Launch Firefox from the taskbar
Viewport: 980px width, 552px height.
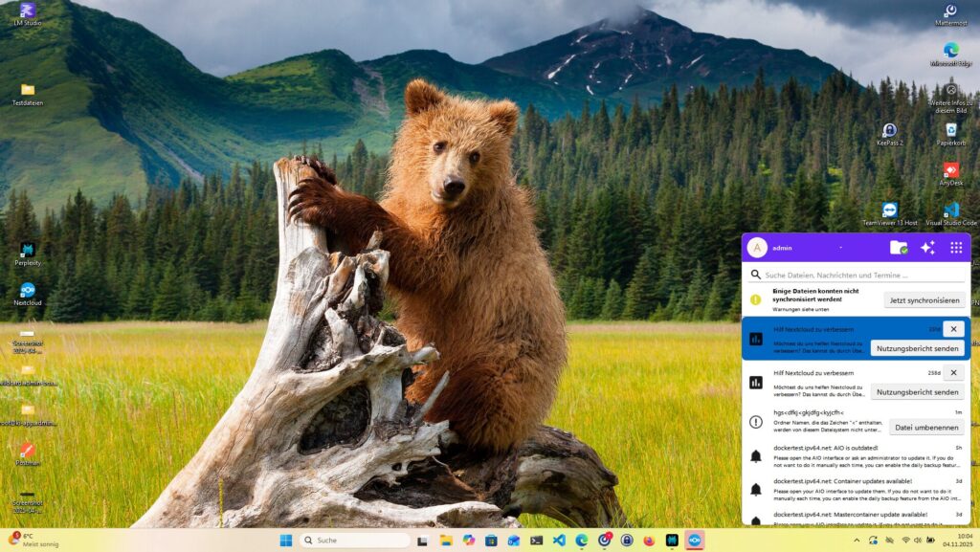click(x=649, y=541)
